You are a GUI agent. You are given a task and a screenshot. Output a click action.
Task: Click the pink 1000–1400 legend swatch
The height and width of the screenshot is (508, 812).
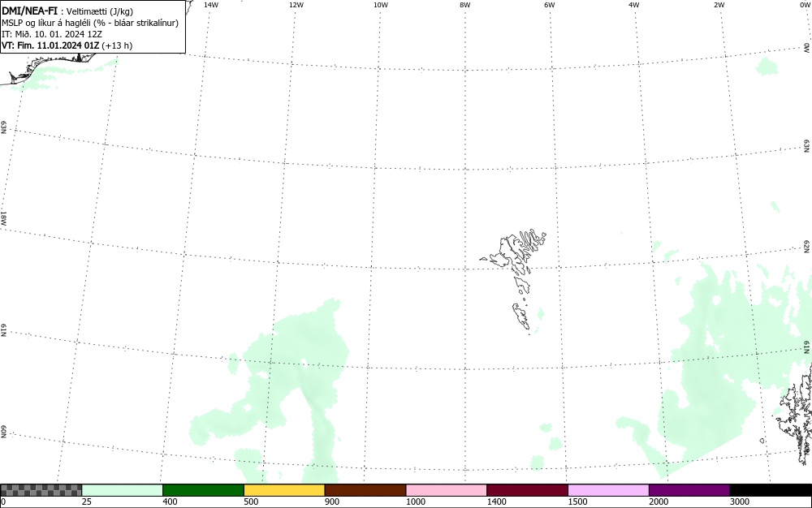coord(447,490)
